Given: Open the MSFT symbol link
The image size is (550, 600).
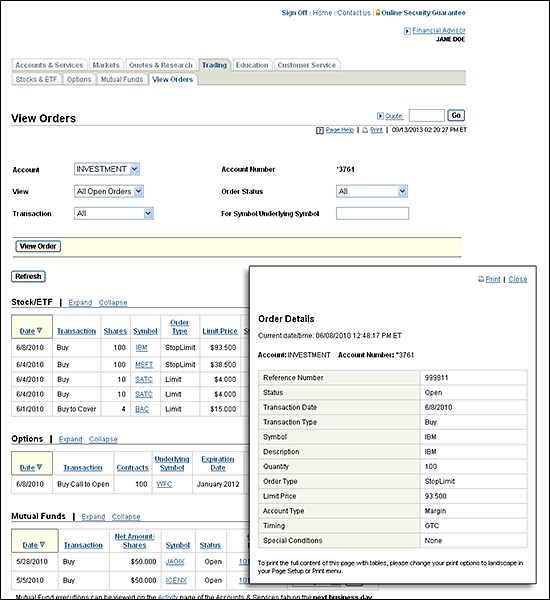Looking at the screenshot, I should coord(144,365).
